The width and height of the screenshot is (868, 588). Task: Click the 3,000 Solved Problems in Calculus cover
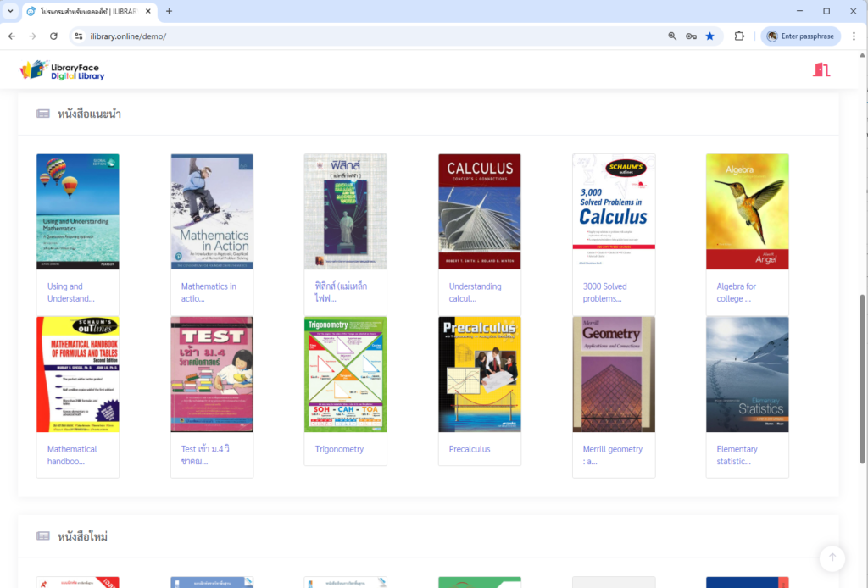click(x=614, y=212)
